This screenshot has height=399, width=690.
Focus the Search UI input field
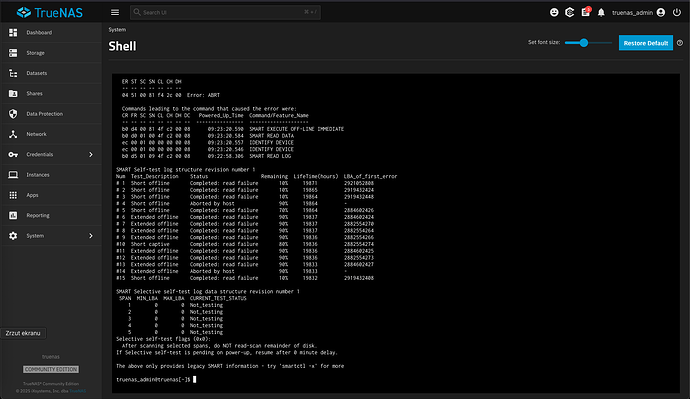pos(225,12)
